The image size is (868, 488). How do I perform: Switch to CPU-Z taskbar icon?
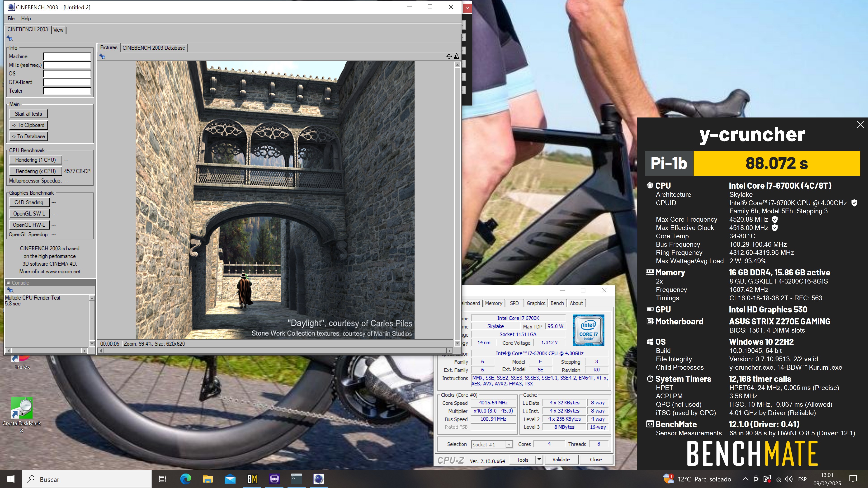[274, 479]
